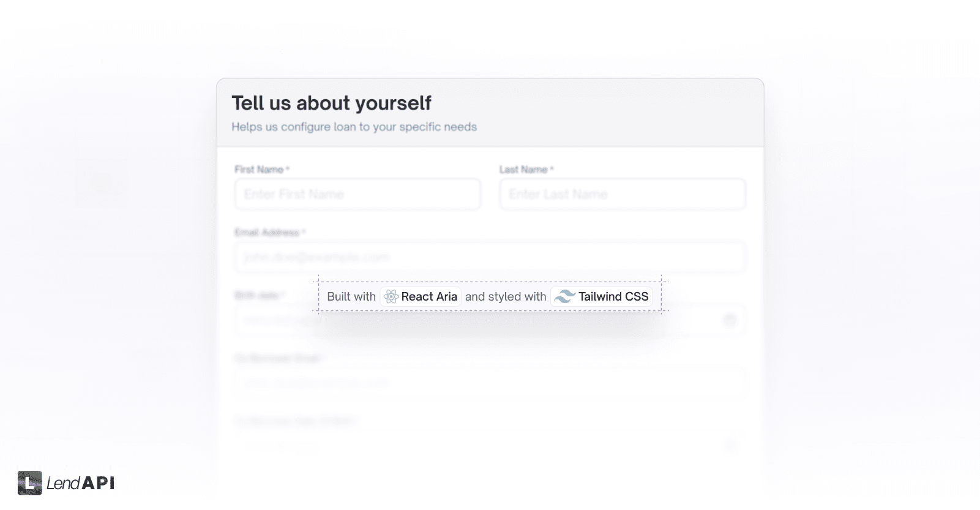Open the React Aria link
The height and width of the screenshot is (510, 980).
[421, 296]
